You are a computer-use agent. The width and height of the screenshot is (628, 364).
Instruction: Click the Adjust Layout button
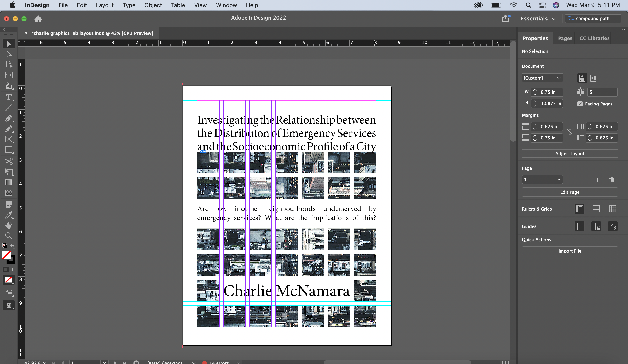click(569, 153)
